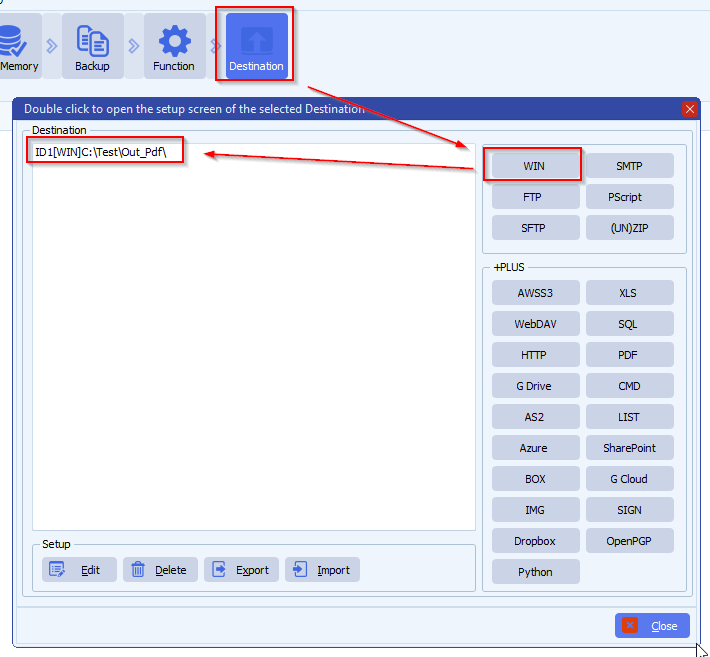The width and height of the screenshot is (710, 657).
Task: Add a WebDAV destination
Action: 536,324
